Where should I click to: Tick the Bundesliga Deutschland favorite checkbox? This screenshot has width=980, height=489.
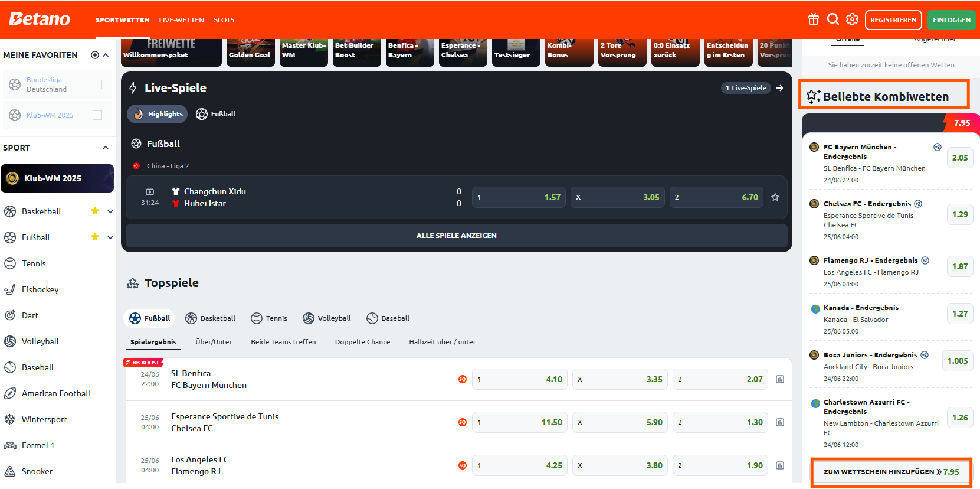[97, 84]
